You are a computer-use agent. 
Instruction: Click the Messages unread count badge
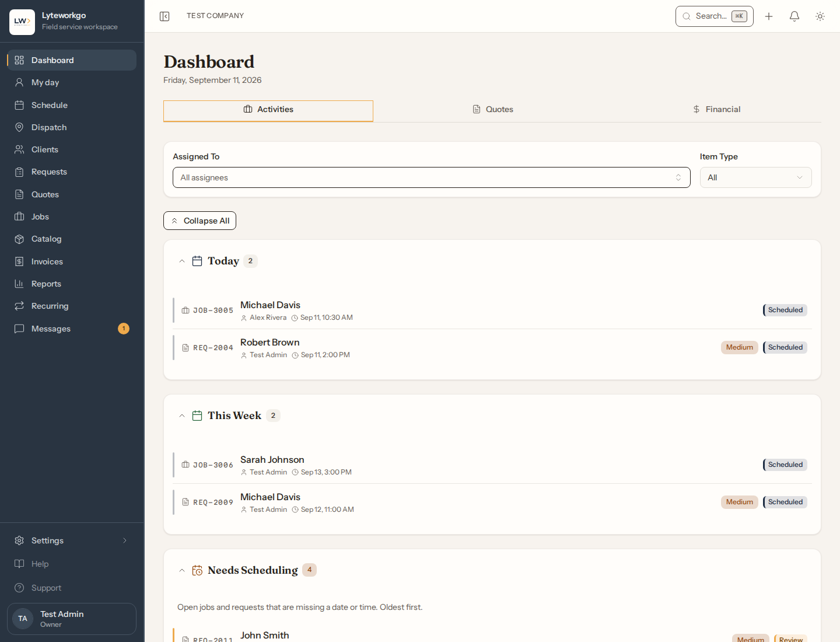click(x=124, y=329)
